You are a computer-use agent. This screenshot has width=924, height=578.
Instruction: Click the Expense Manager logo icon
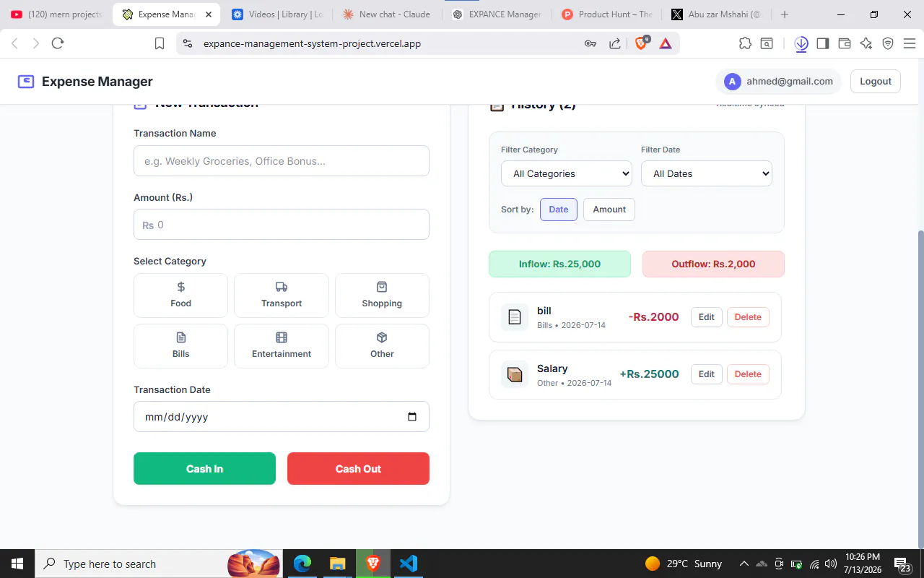(x=26, y=82)
